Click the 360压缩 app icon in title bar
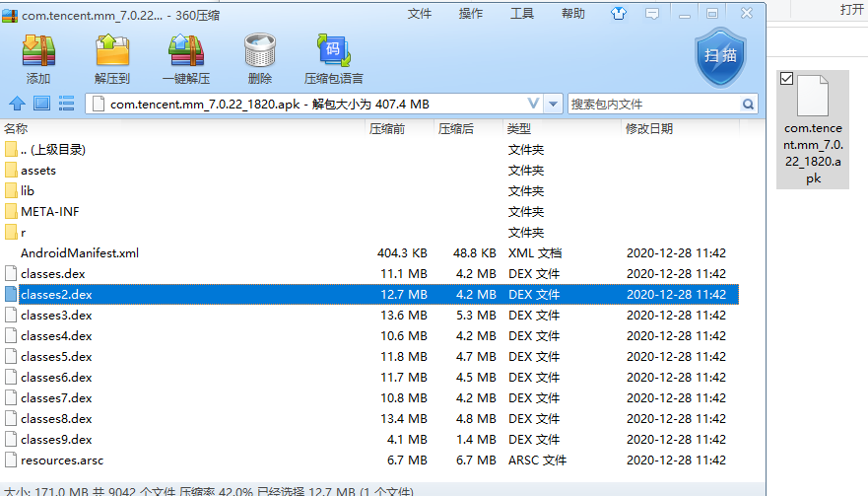 coord(10,15)
